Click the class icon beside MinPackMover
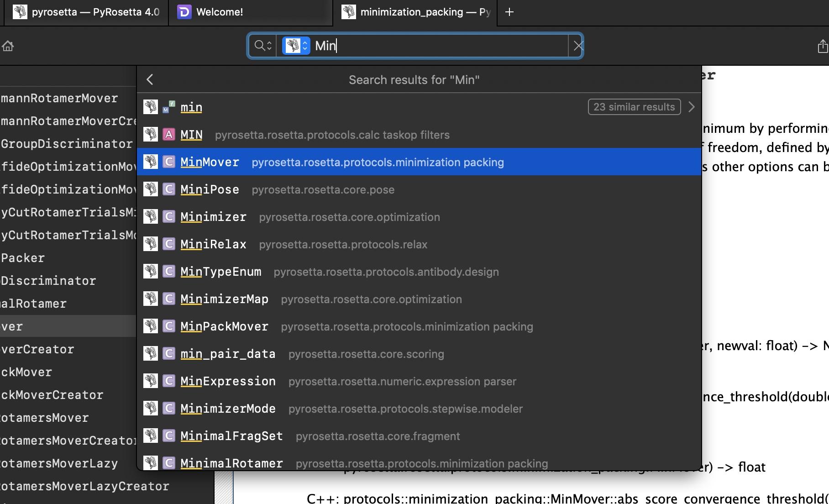Screen dimensions: 829x504 [169, 326]
